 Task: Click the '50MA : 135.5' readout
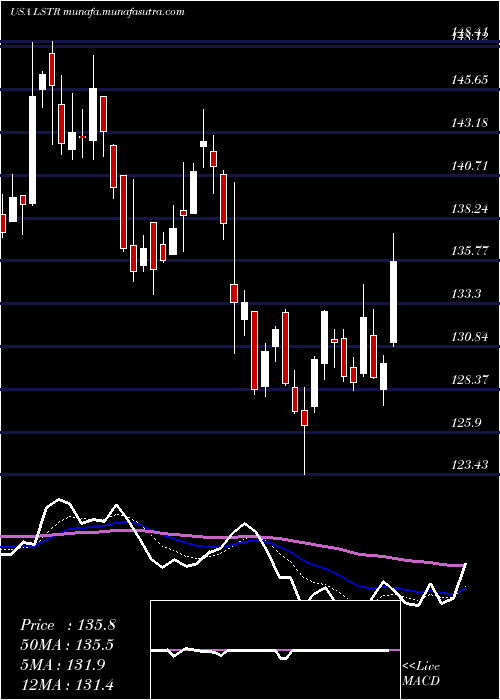point(67,645)
